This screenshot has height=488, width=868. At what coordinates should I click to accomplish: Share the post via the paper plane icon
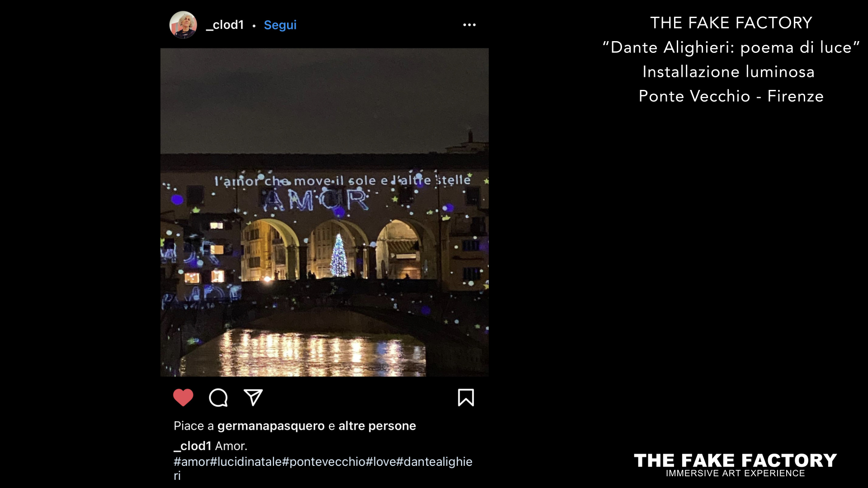click(253, 397)
